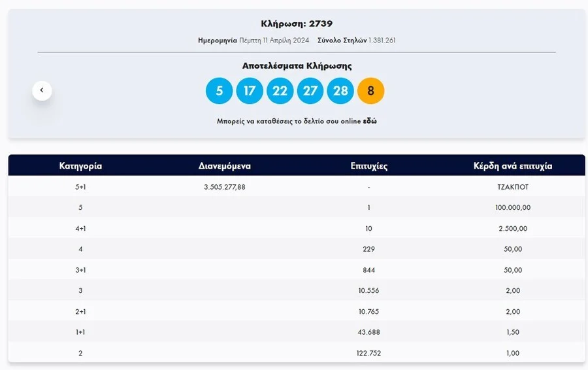Select the blue ball numbered 17
Image resolution: width=588 pixels, height=370 pixels.
click(250, 91)
